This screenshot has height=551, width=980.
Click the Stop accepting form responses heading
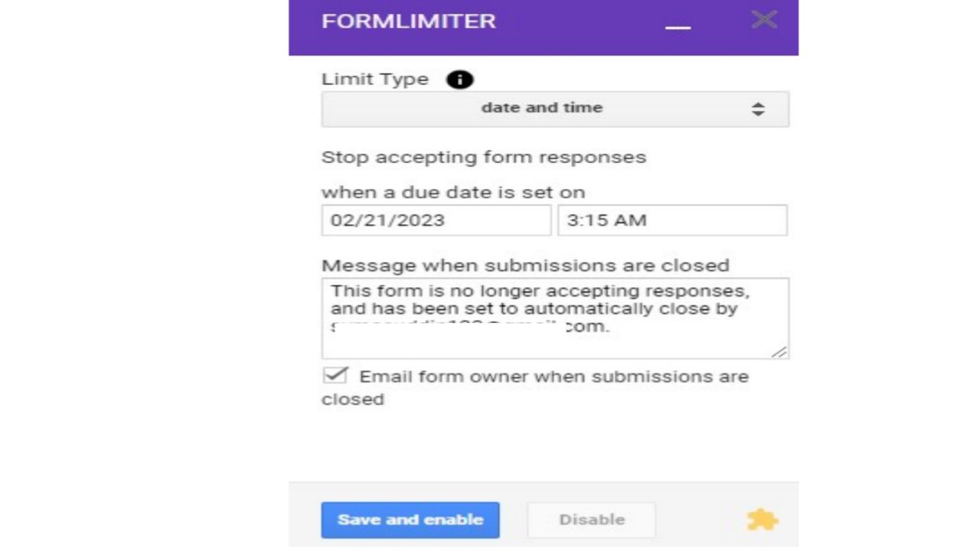tap(483, 157)
